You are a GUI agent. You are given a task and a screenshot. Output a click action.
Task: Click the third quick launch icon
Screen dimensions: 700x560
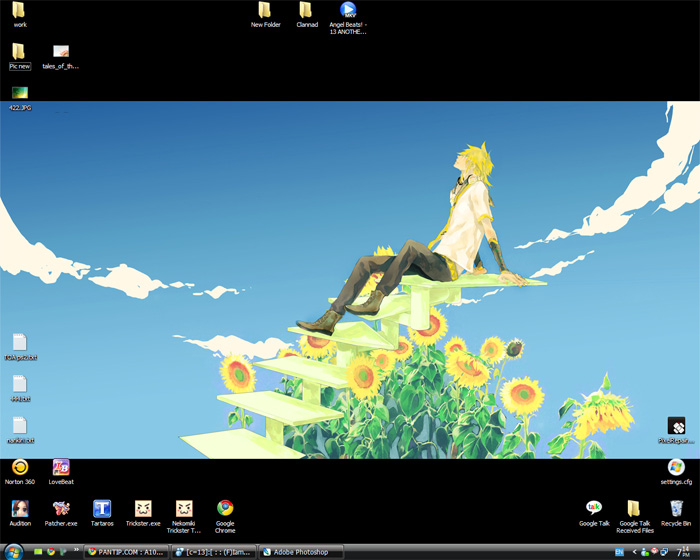(63, 552)
